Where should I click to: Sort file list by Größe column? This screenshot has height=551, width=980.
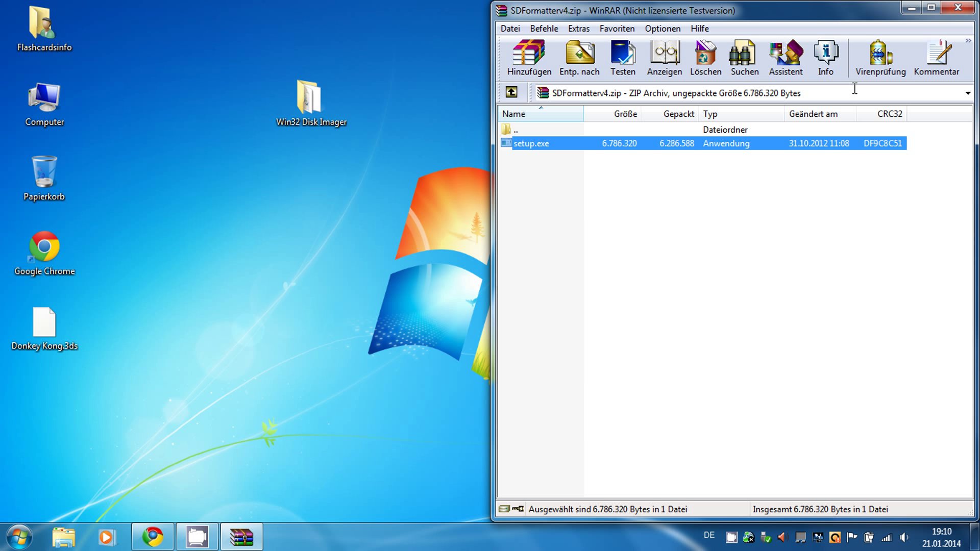click(625, 114)
